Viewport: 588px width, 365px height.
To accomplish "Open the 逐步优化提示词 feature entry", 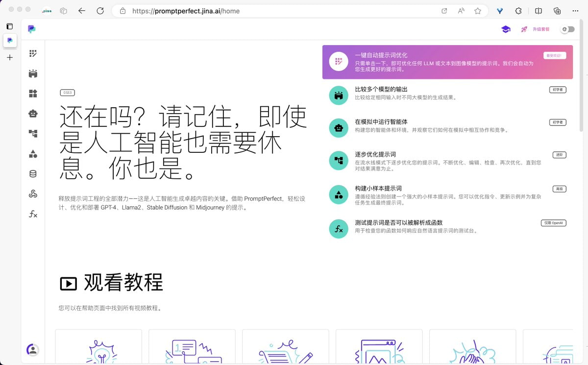I will [375, 155].
